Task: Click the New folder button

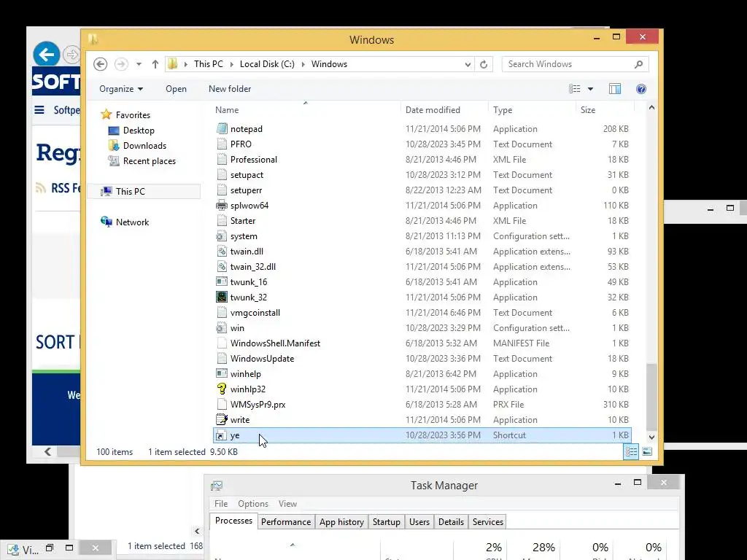Action: coord(230,89)
